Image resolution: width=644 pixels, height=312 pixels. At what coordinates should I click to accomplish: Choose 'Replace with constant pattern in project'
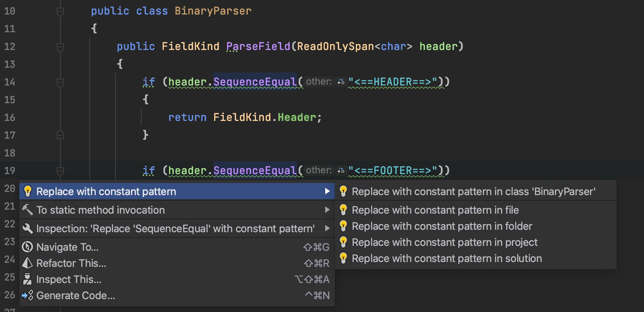(x=444, y=242)
